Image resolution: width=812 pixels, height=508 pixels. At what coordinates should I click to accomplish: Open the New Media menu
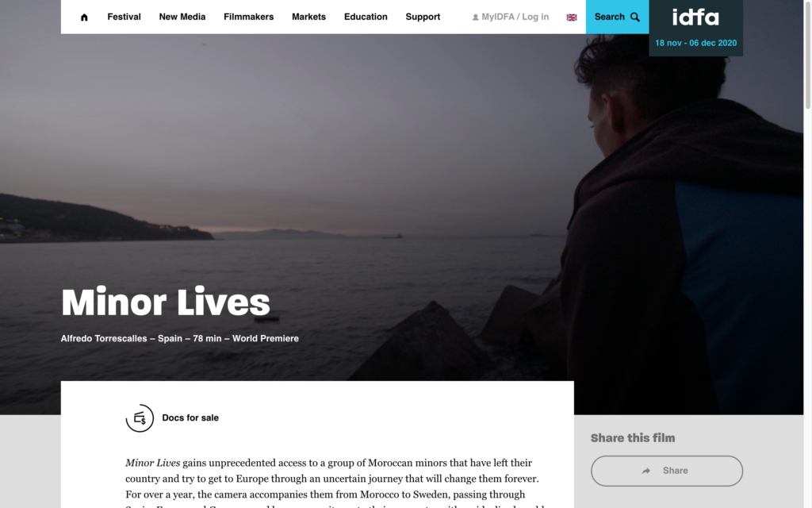click(x=182, y=17)
